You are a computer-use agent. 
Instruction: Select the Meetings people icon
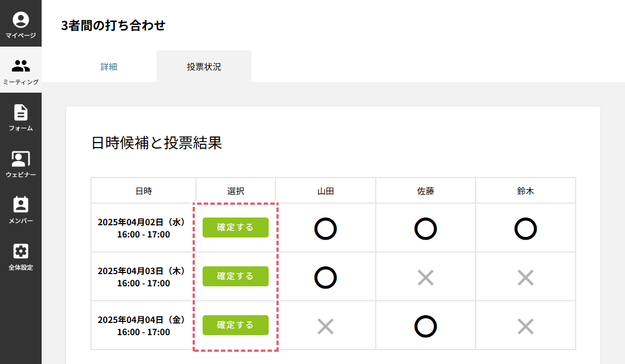[21, 67]
